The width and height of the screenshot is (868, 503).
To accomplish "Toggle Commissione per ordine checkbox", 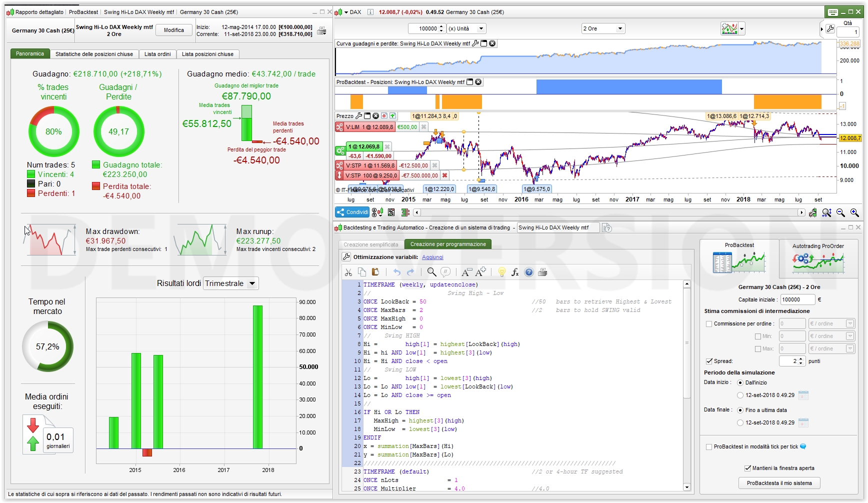I will (x=708, y=324).
